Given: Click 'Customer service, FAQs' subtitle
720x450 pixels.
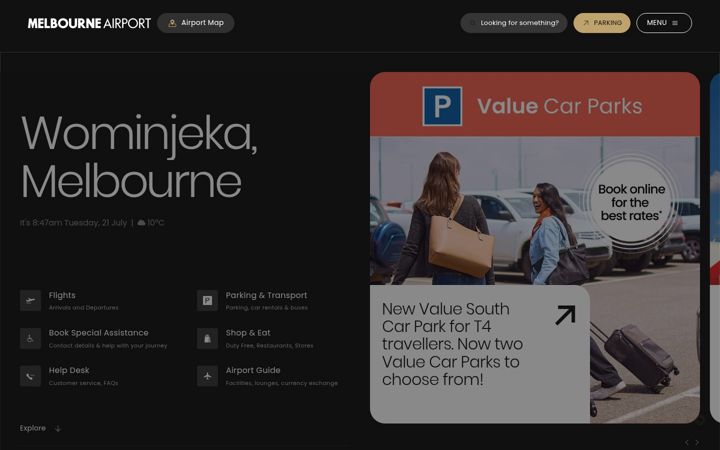Looking at the screenshot, I should (84, 383).
